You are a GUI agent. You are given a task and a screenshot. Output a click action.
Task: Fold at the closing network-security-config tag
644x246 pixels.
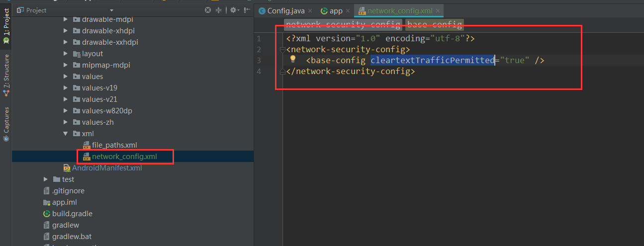coord(282,71)
